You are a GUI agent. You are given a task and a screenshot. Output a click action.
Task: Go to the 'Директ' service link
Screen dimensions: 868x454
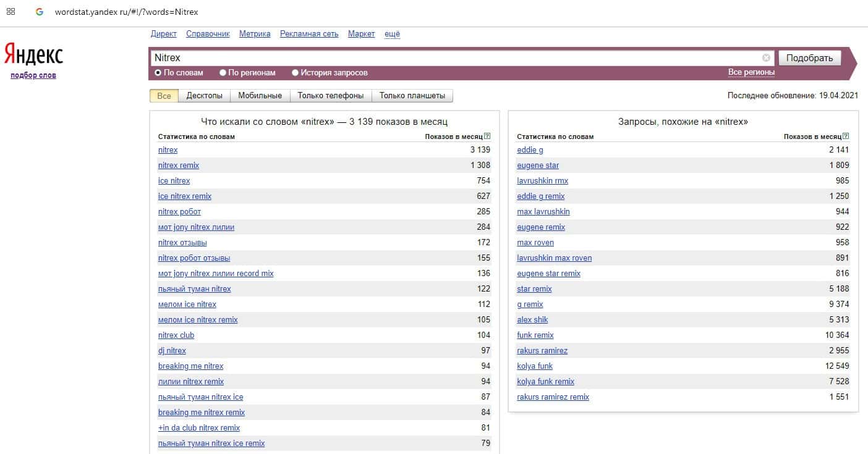point(163,34)
